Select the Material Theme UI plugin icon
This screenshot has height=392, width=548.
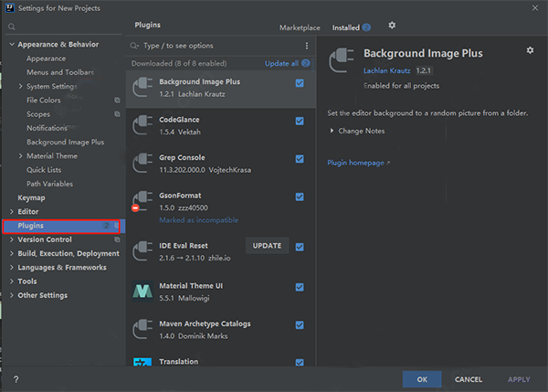142,291
